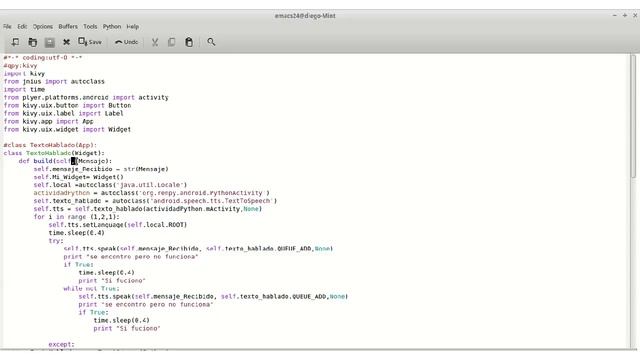640x360 pixels.
Task: Open the Python menu
Action: pyautogui.click(x=112, y=27)
